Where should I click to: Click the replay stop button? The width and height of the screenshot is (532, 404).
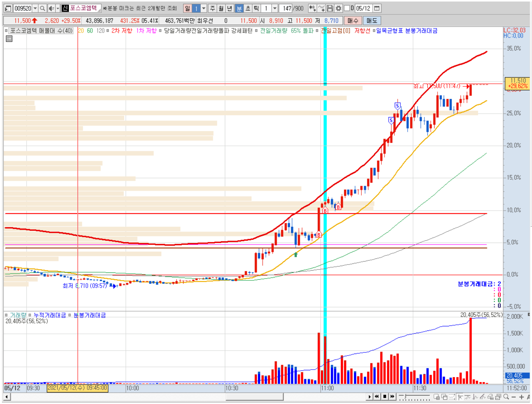(x=384, y=397)
